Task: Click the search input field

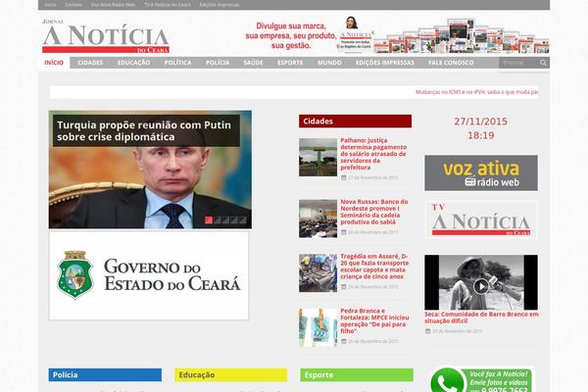Action: [519, 63]
